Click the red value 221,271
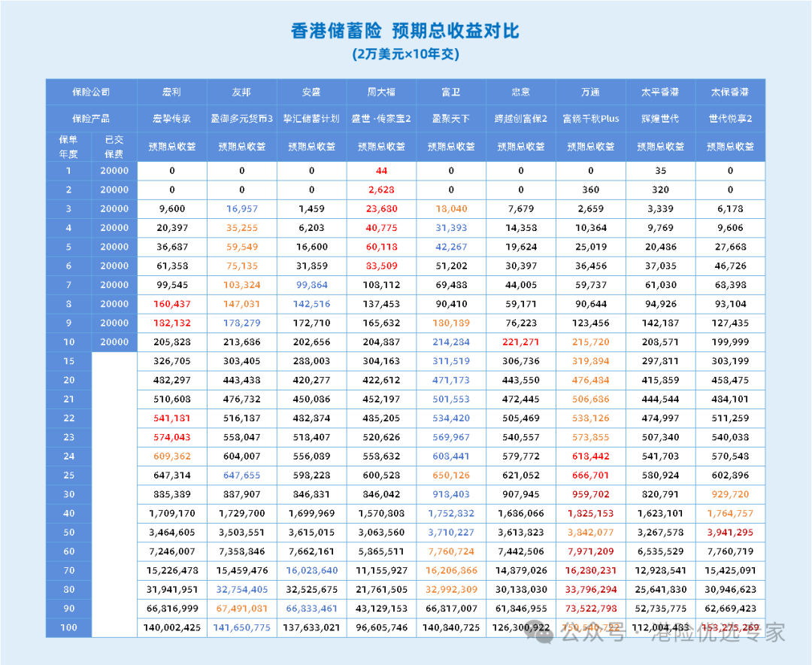Viewport: 812px width, 665px height. coord(521,342)
